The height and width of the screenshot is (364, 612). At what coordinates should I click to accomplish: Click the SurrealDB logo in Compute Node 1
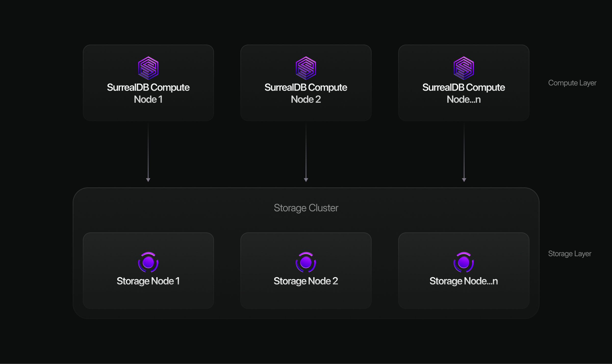point(148,68)
